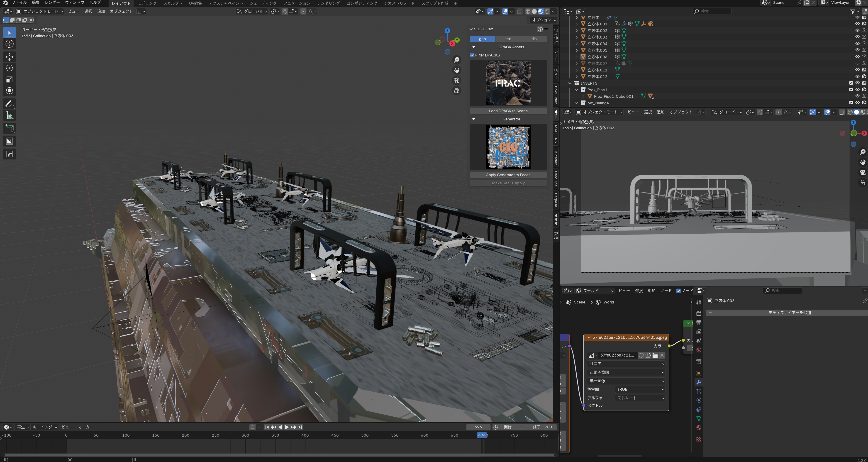Toggle camera view icon in main viewport
The width and height of the screenshot is (868, 462).
coord(457,80)
